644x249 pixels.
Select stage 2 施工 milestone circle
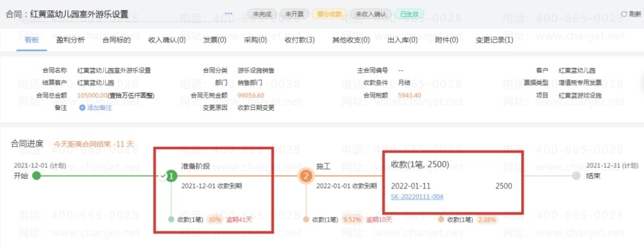306,176
